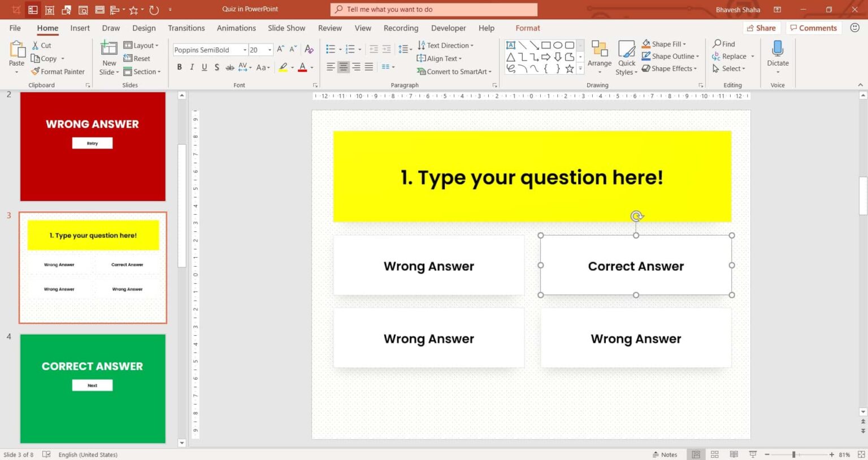The width and height of the screenshot is (868, 460).
Task: Insert an Oval shape
Action: click(558, 45)
